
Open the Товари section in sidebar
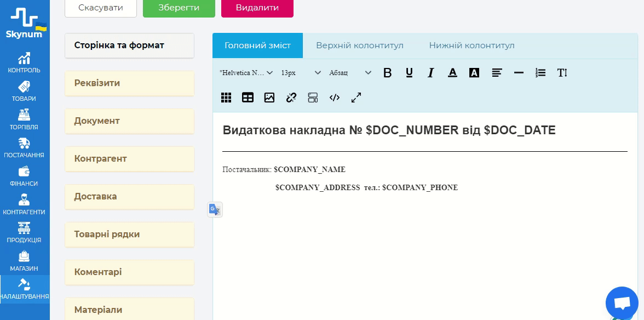[24, 91]
